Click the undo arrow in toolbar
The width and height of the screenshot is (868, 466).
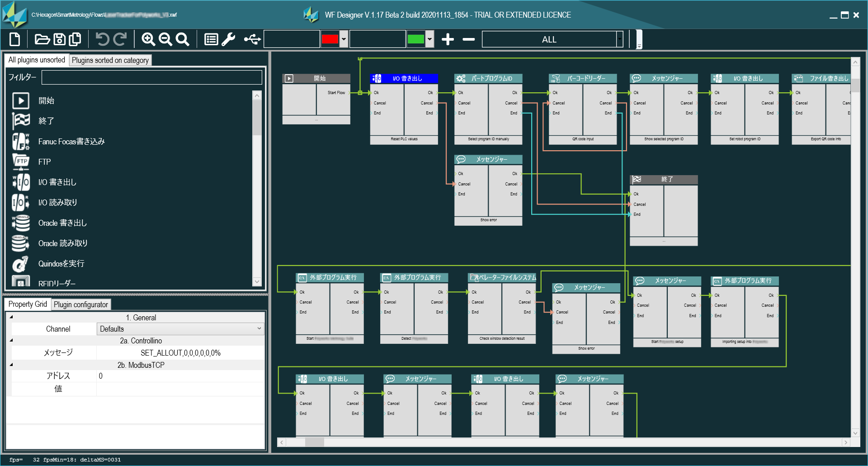102,39
